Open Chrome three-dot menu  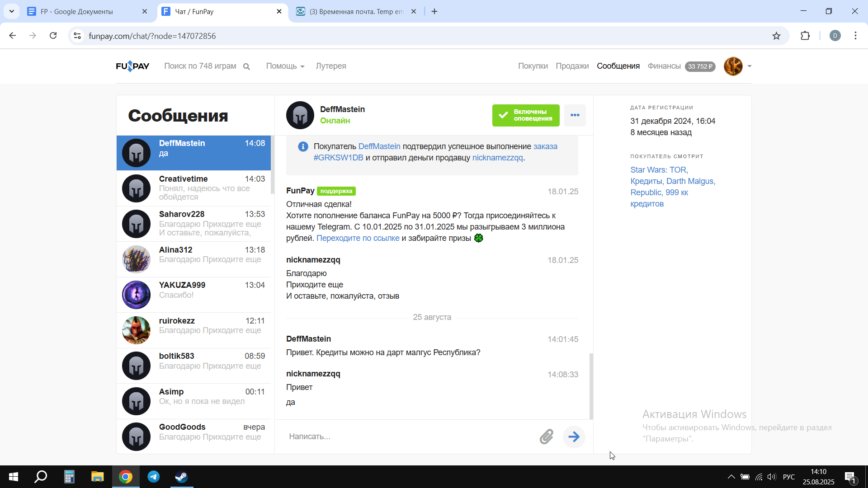[855, 36]
